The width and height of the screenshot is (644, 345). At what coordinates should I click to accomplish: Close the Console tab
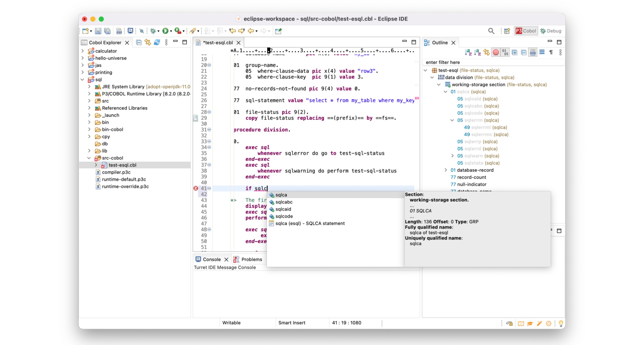226,259
